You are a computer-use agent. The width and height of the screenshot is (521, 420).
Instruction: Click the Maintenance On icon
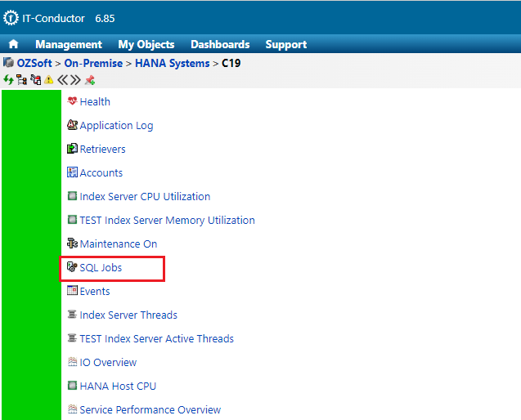click(x=72, y=244)
